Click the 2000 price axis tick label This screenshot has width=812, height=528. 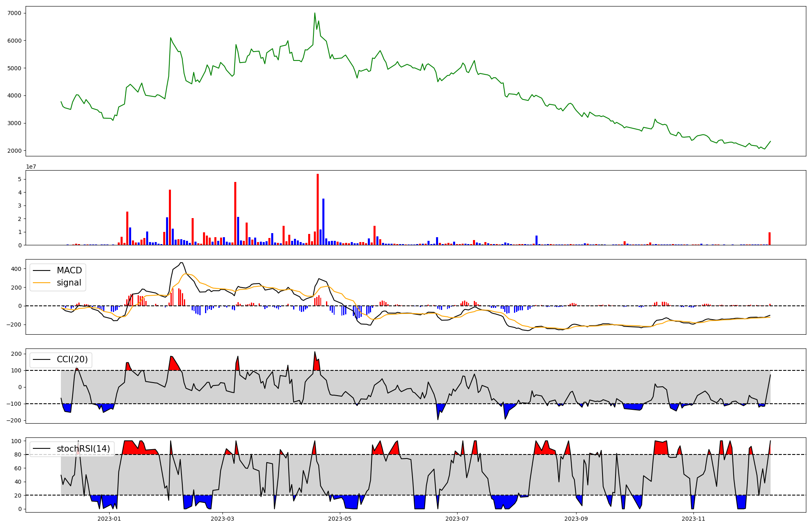point(14,151)
